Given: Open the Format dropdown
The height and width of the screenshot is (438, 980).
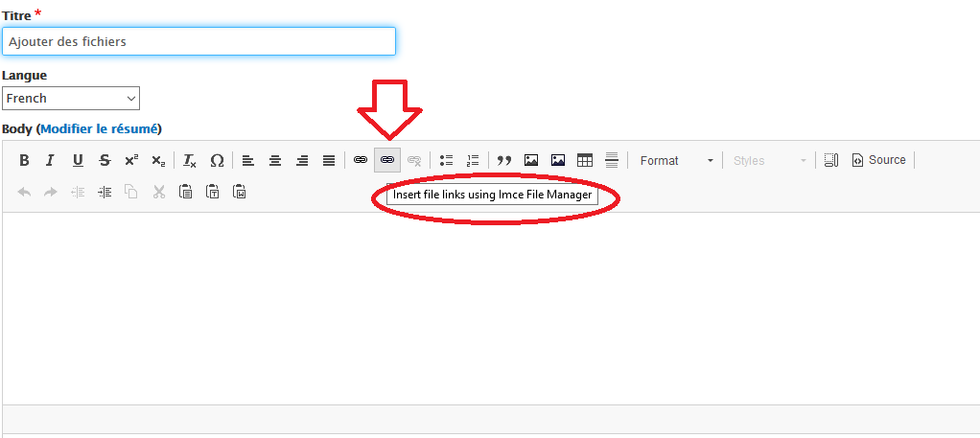Looking at the screenshot, I should [676, 161].
